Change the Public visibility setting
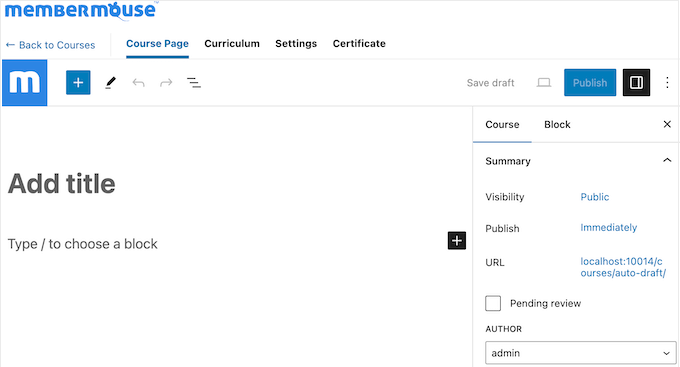 (595, 197)
